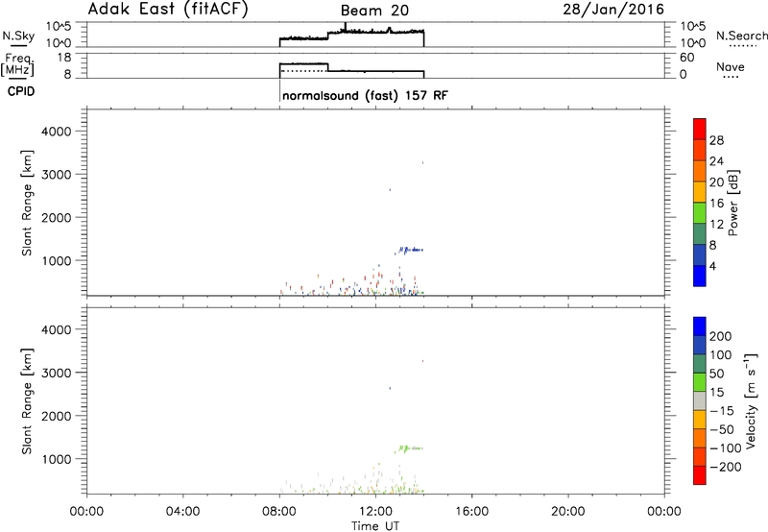
Task: Click the sky noise trace in the N.Sky panel
Action: pos(351,35)
